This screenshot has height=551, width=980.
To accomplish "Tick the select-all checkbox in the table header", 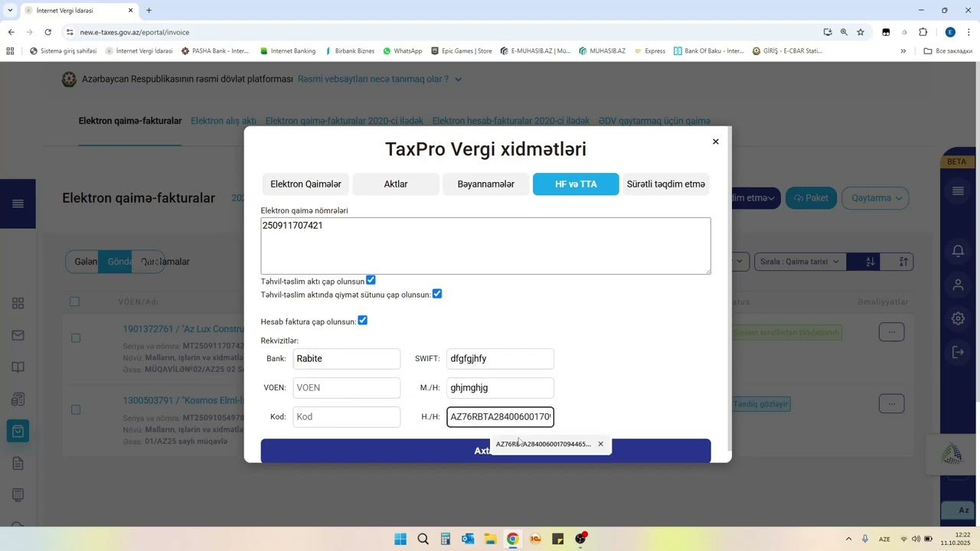I will [74, 302].
